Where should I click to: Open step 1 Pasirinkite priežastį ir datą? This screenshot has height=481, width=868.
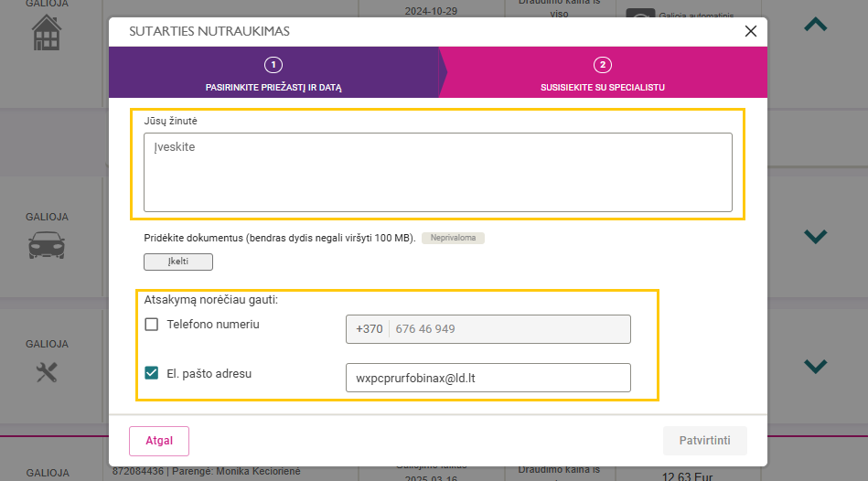coord(273,72)
